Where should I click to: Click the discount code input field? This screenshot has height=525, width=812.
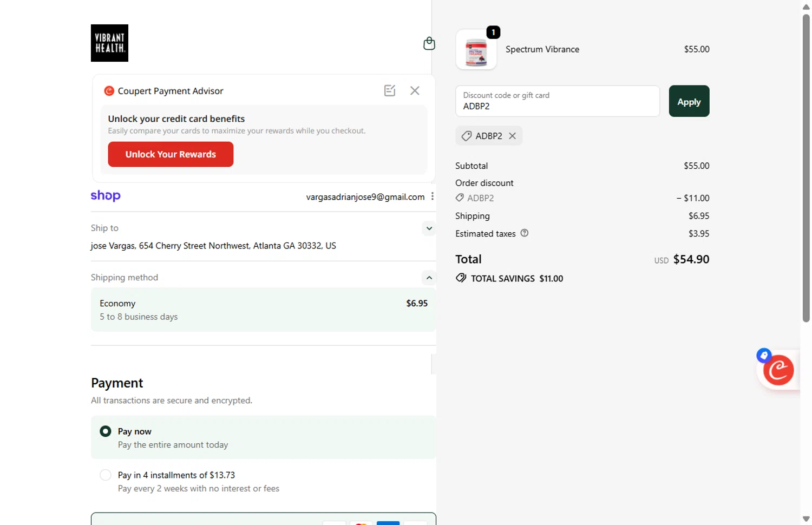(x=558, y=101)
